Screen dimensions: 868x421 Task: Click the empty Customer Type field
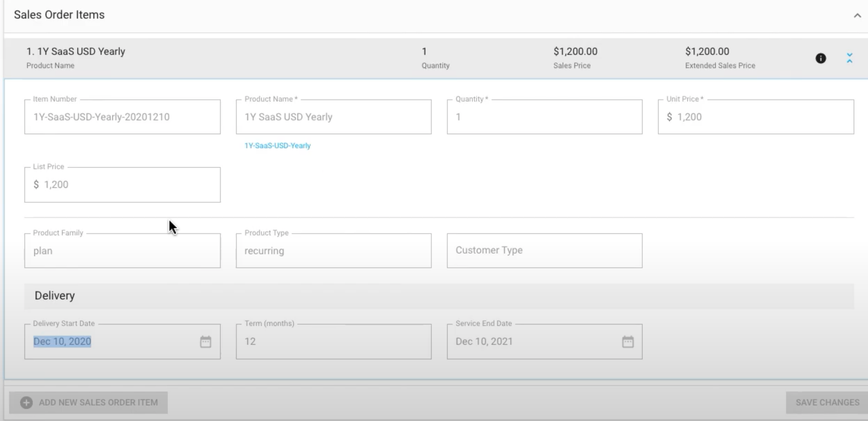544,251
